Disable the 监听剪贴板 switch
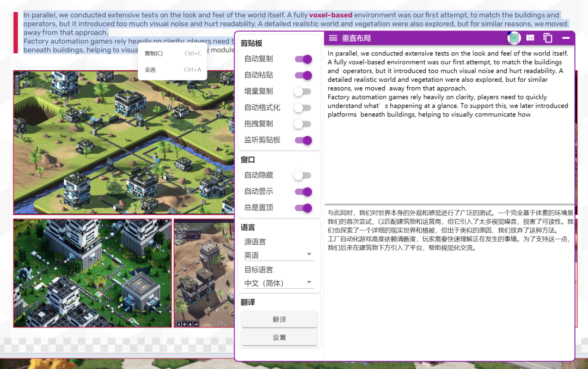The image size is (588, 369). [x=303, y=140]
